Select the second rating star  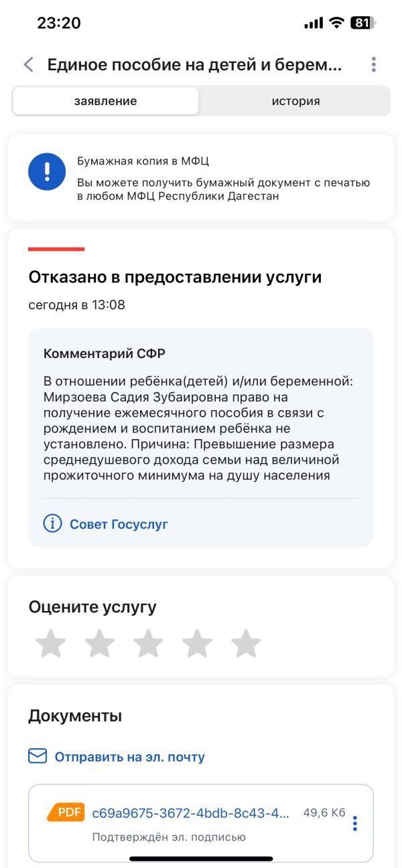[x=99, y=643]
